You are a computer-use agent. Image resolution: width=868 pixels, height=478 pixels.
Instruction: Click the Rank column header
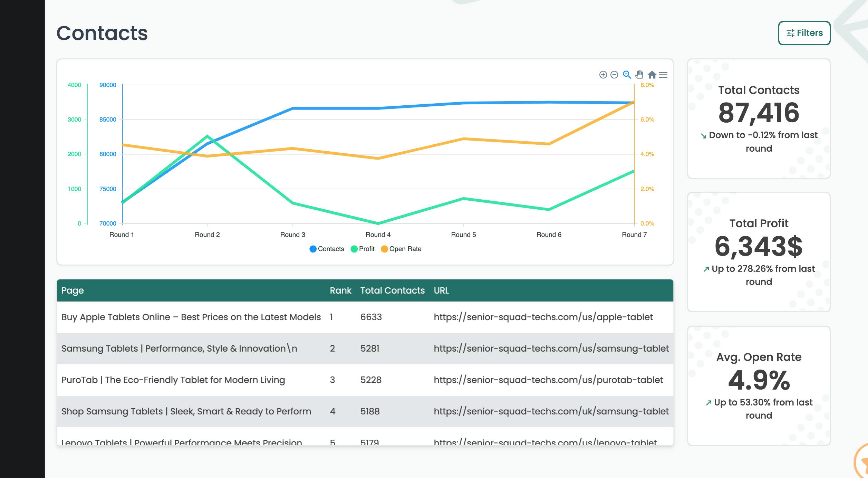tap(341, 290)
